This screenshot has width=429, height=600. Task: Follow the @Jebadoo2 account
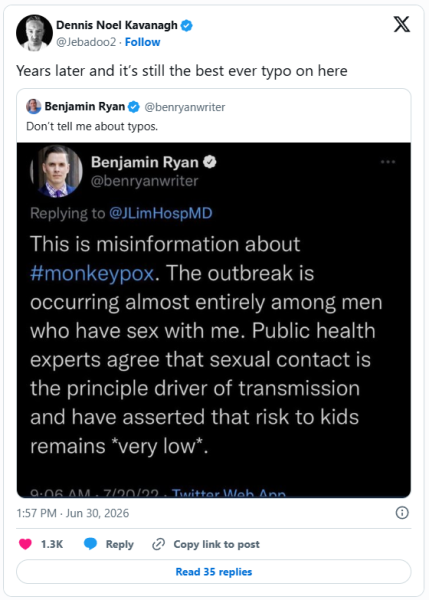tap(142, 42)
